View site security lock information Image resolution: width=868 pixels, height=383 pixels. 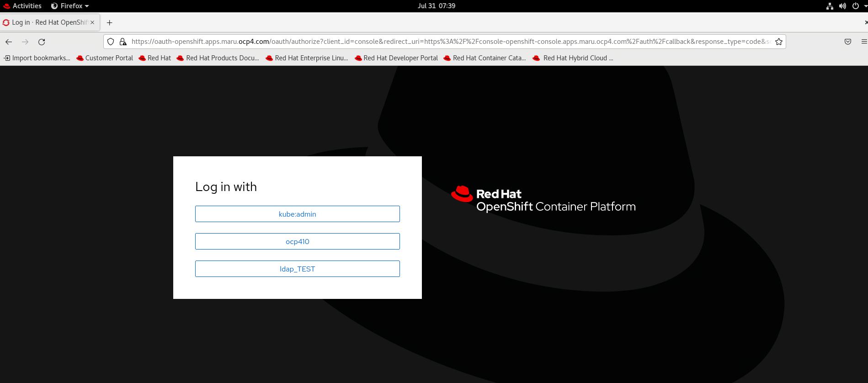click(x=122, y=42)
